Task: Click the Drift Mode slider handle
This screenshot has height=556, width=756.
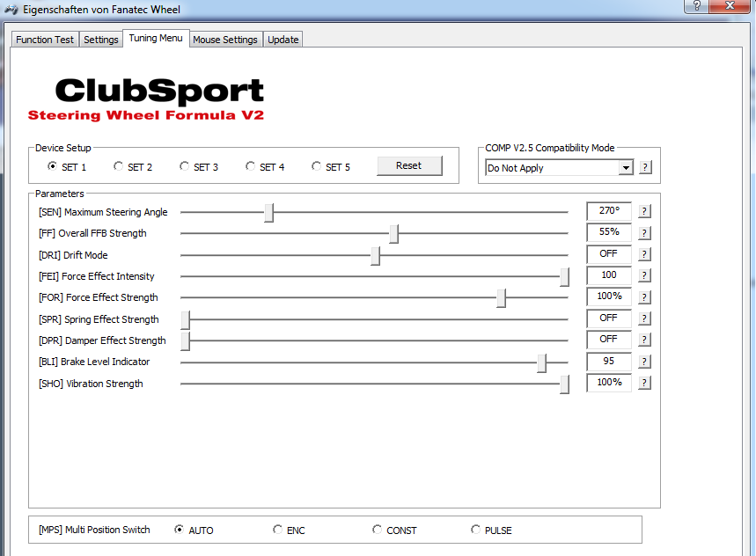Action: coord(376,256)
